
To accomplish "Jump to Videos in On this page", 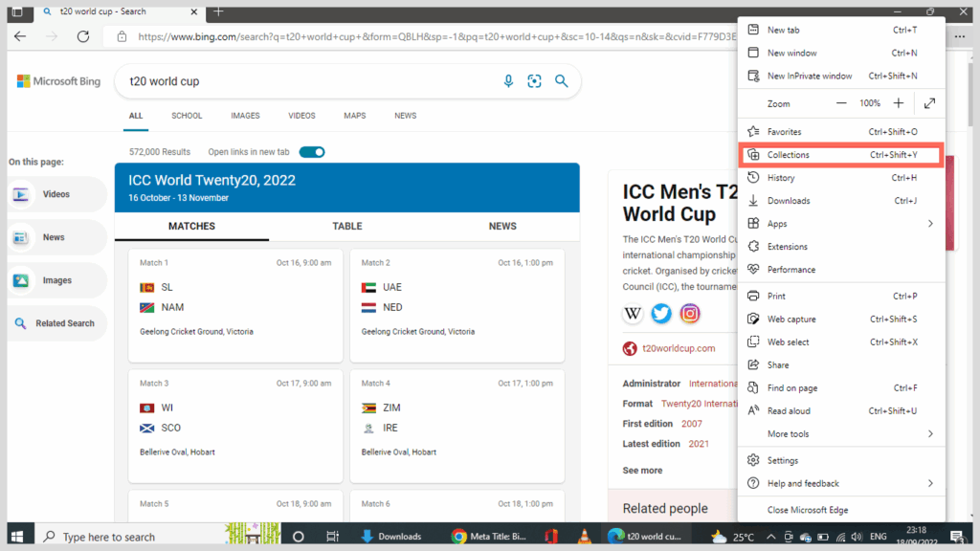I will (56, 194).
